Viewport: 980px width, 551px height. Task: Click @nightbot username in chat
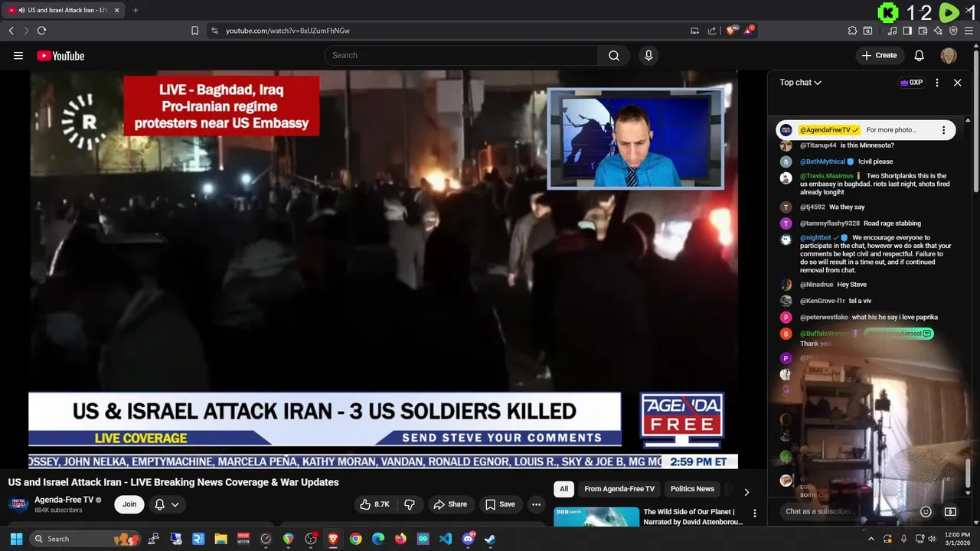[815, 238]
